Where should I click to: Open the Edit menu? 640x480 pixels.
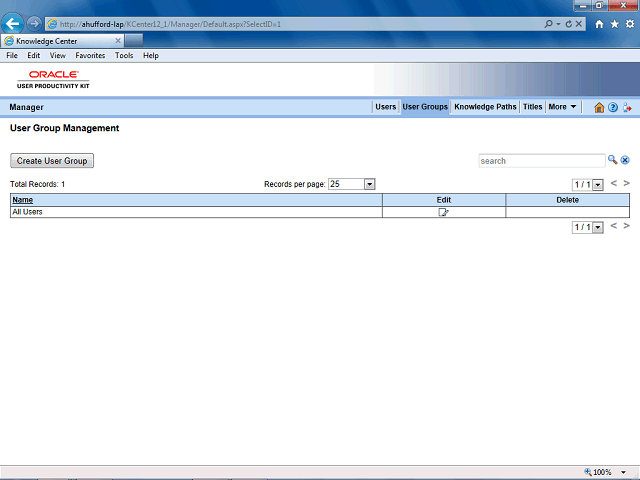point(33,56)
